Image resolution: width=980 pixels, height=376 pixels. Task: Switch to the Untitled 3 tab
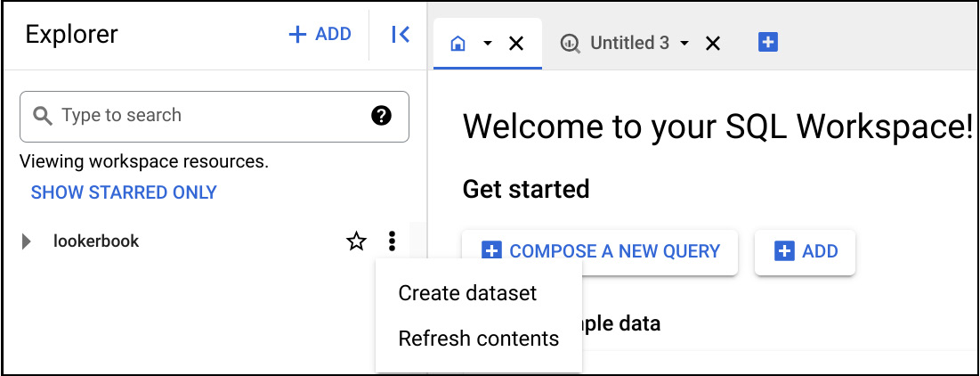(629, 43)
